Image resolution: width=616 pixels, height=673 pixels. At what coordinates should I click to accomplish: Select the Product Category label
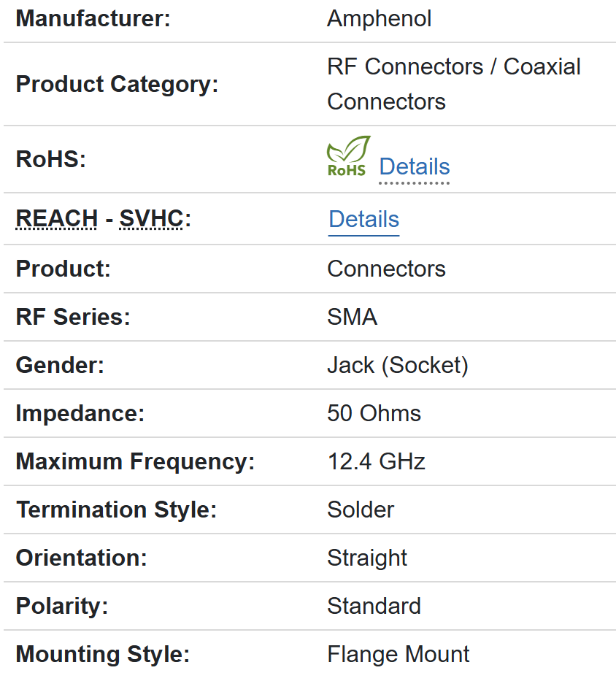(117, 84)
